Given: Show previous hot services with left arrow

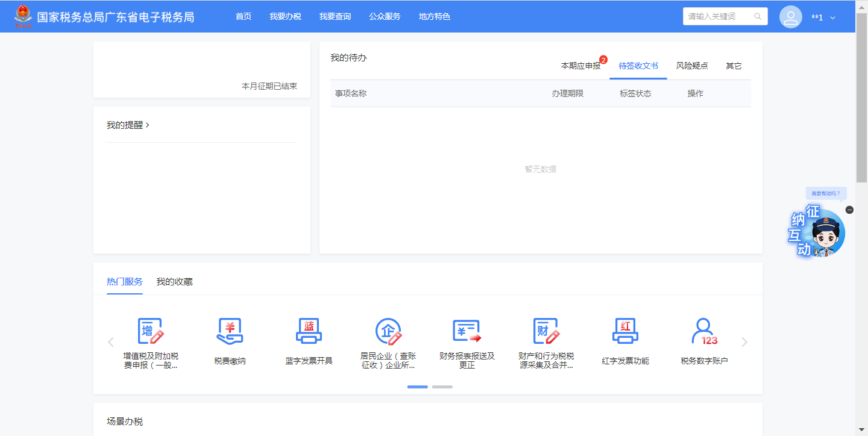Looking at the screenshot, I should click(x=111, y=342).
